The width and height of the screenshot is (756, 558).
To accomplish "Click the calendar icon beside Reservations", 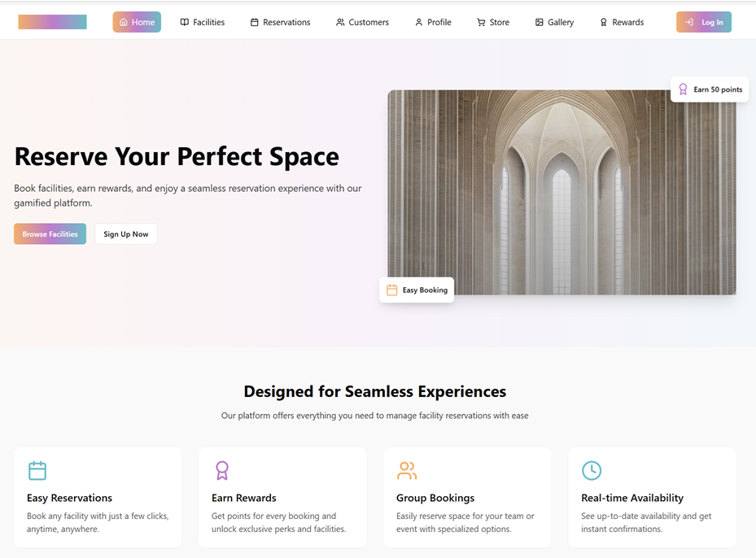I will pos(254,22).
